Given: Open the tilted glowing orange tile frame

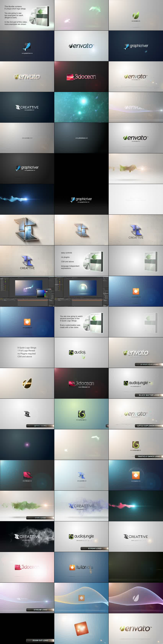Looking at the screenshot, I should pos(81,628).
